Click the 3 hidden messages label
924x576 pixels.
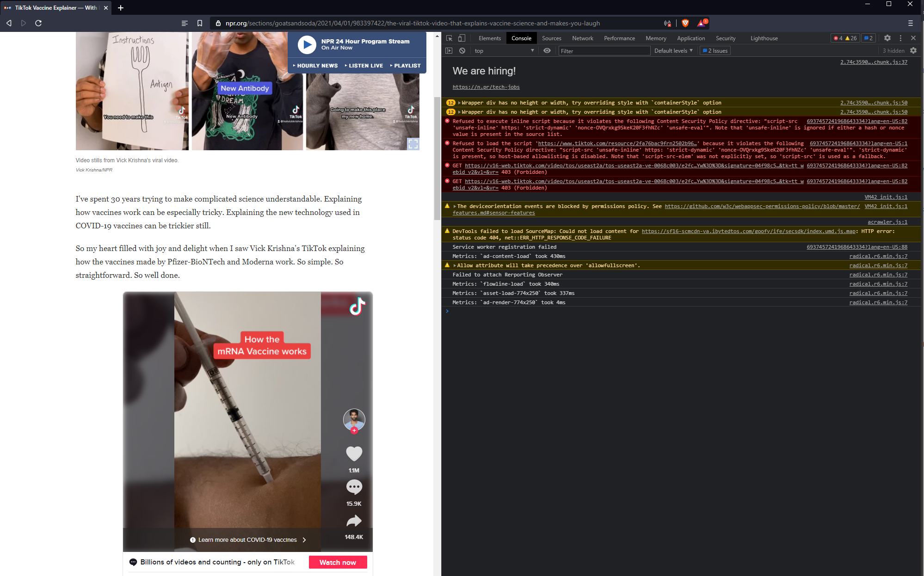coord(893,51)
